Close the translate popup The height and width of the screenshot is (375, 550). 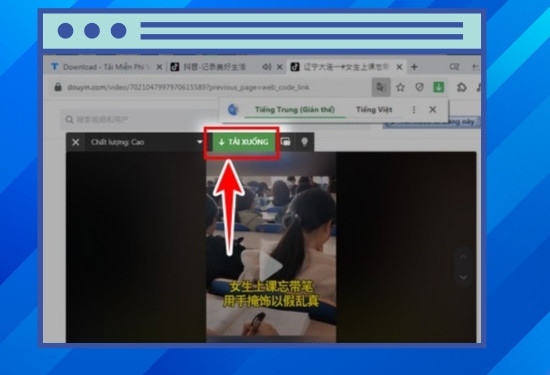tap(433, 110)
